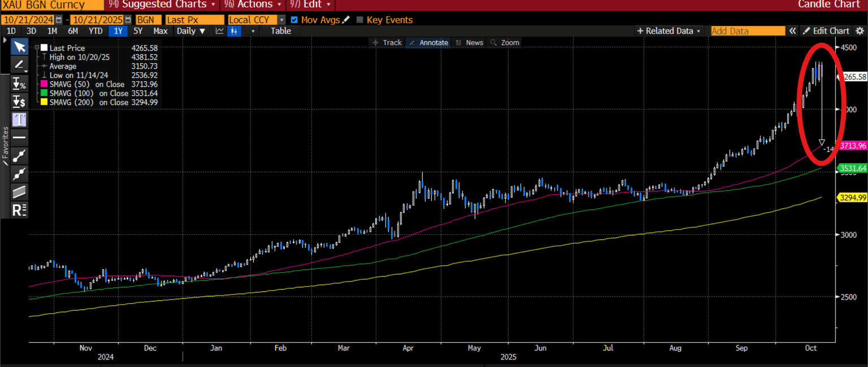This screenshot has height=367, width=868.
Task: Open the Daily frequency dropdown
Action: tap(190, 31)
